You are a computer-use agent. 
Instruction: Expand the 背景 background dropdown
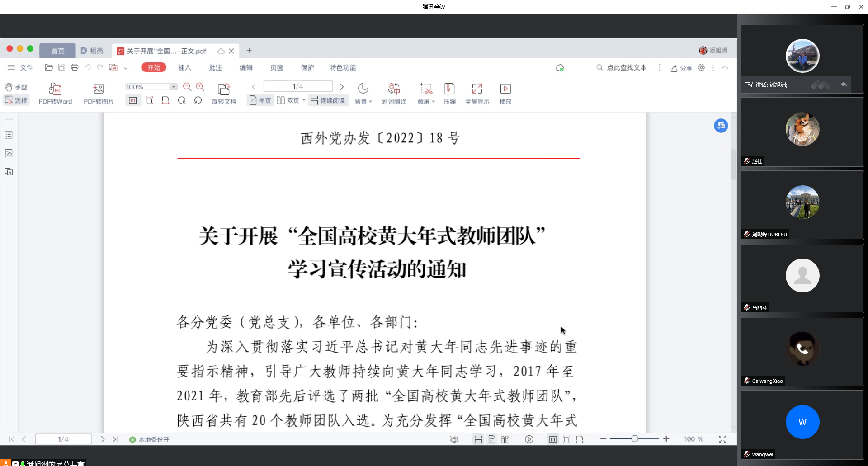pyautogui.click(x=363, y=101)
